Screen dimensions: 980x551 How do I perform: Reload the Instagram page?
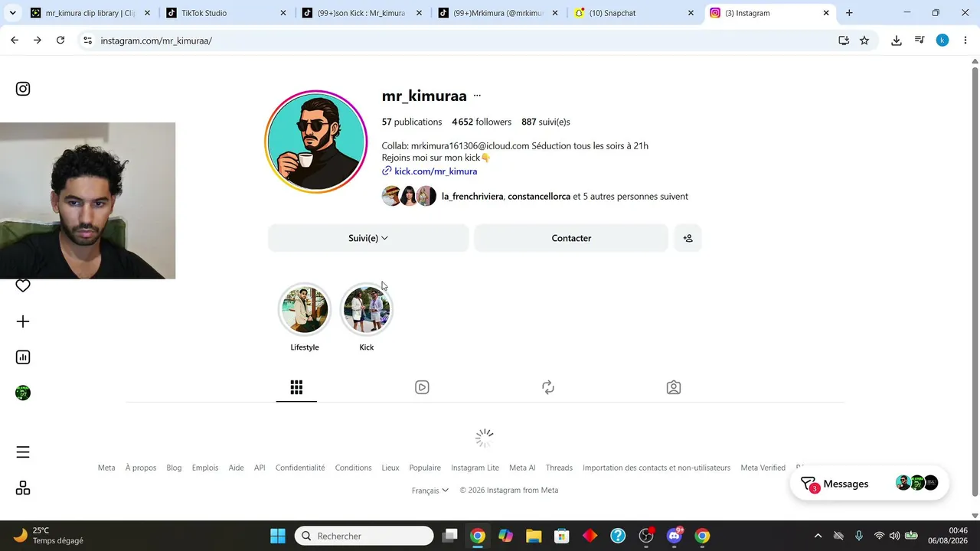click(x=60, y=41)
